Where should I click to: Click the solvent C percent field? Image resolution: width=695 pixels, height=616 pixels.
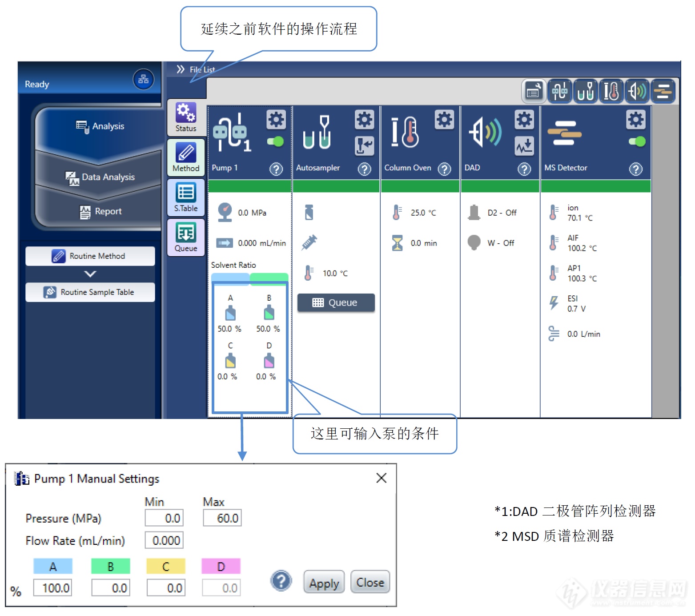(x=166, y=588)
